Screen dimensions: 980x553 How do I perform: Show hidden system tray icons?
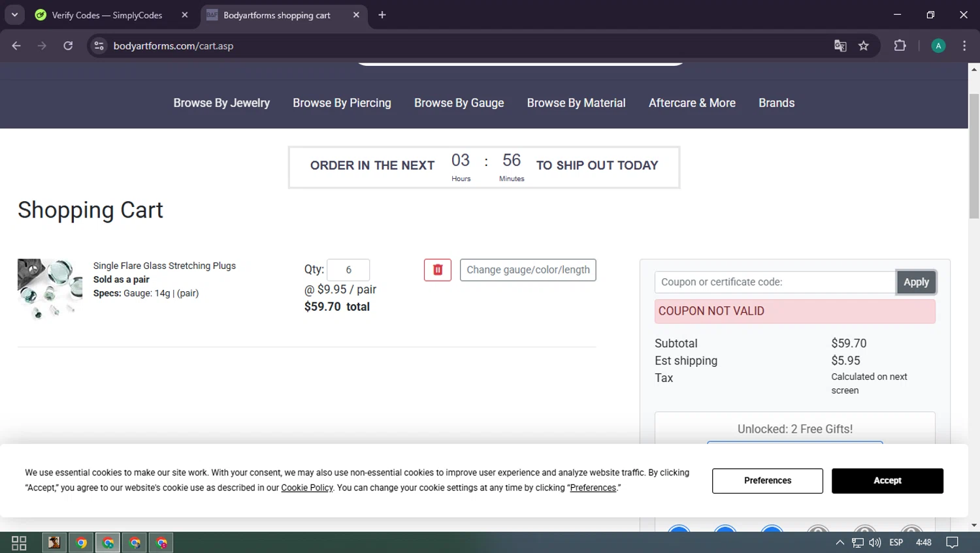point(840,543)
